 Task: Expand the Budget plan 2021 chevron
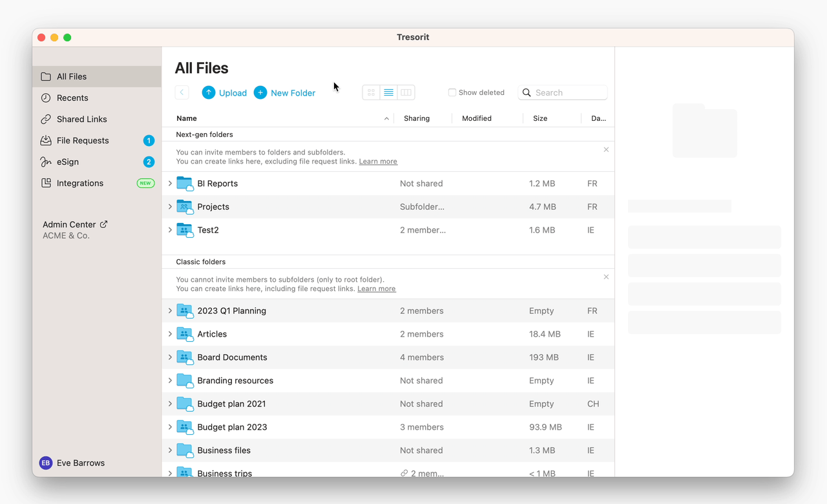[x=170, y=404]
